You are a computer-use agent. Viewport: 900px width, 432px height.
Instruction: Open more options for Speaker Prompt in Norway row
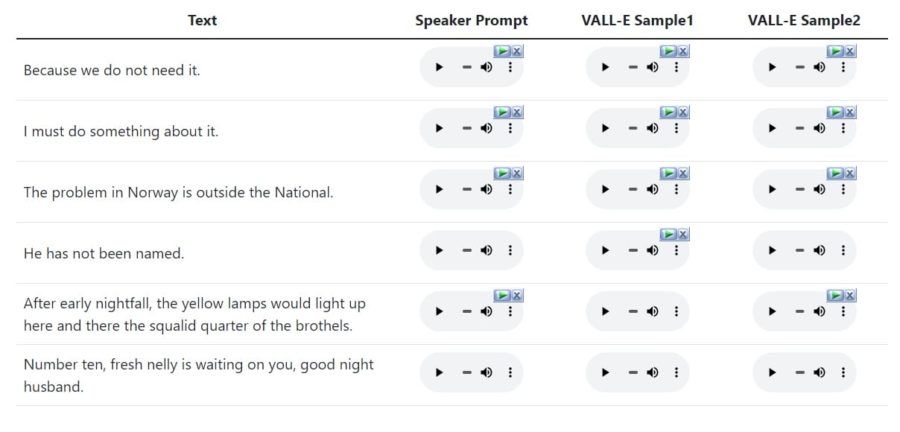[x=510, y=189]
